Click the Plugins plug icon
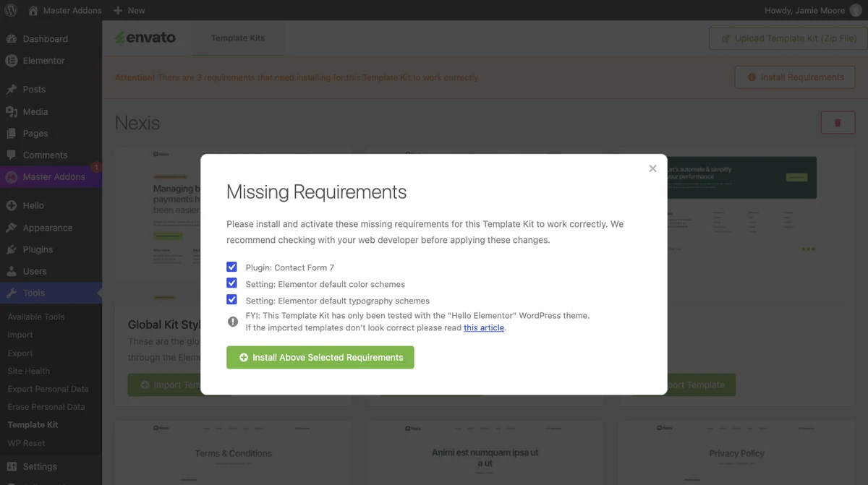Image resolution: width=868 pixels, height=485 pixels. [12, 249]
